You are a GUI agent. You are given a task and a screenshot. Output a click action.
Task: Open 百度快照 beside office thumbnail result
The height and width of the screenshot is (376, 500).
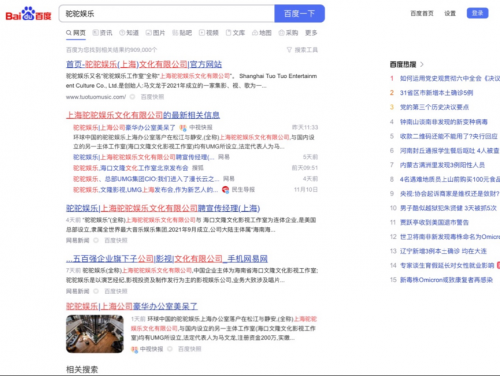click(189, 349)
